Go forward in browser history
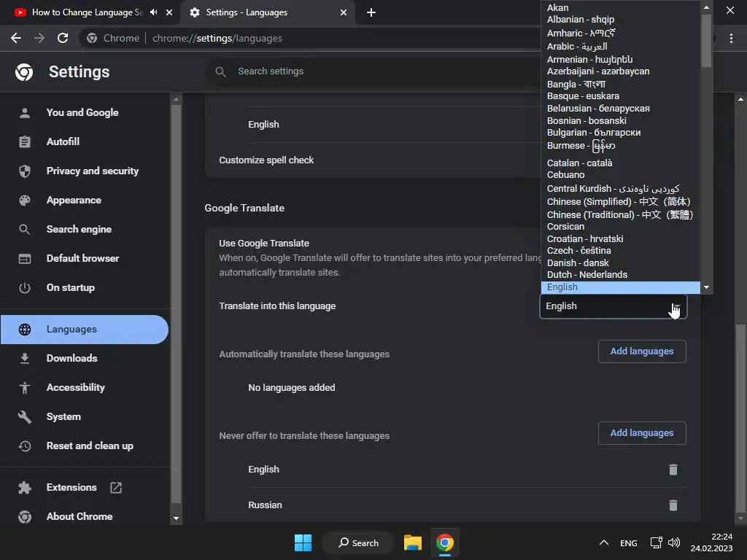The image size is (747, 560). point(39,38)
